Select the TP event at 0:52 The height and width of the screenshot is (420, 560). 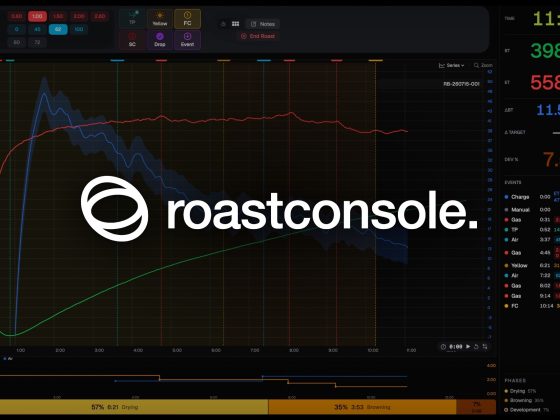point(531,230)
